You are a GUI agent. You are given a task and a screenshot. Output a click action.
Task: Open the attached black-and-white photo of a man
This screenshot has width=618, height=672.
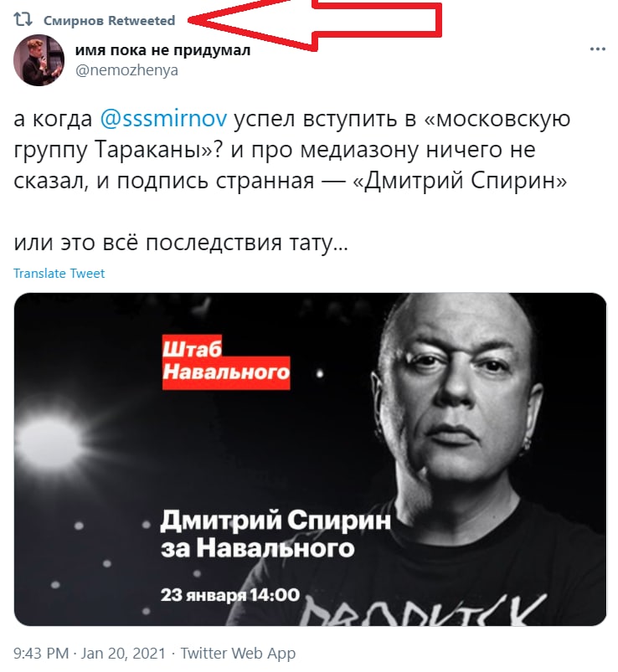(x=310, y=459)
